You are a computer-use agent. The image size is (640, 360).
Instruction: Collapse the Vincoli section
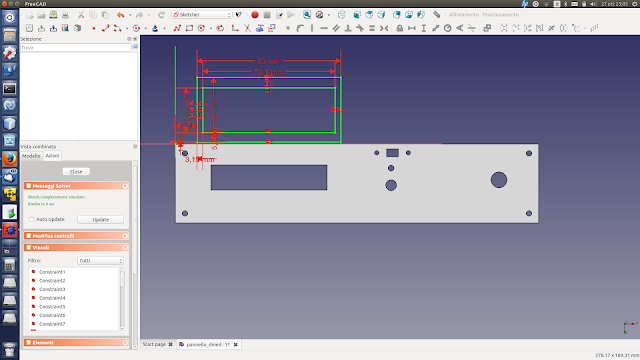click(x=125, y=247)
